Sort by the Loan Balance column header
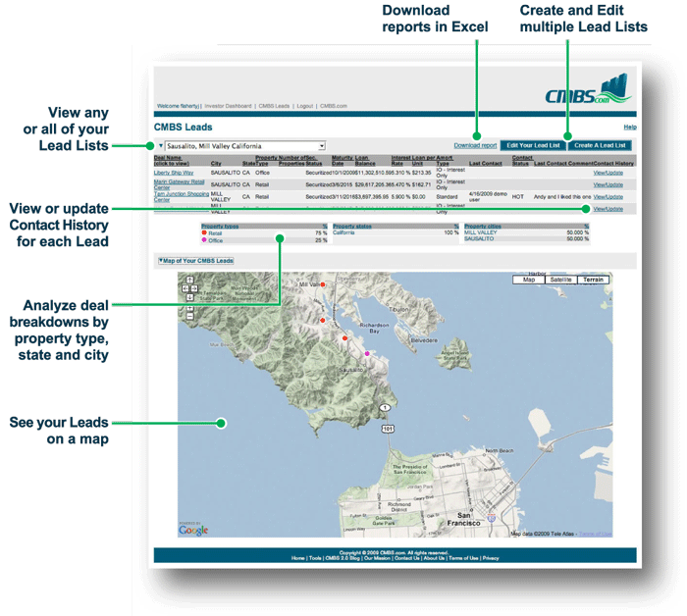 pyautogui.click(x=365, y=160)
